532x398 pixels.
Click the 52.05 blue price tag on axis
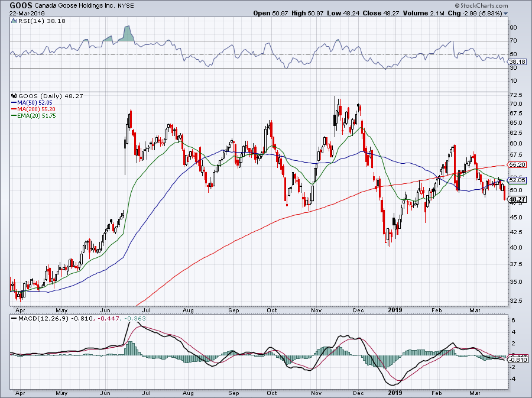[x=517, y=180]
